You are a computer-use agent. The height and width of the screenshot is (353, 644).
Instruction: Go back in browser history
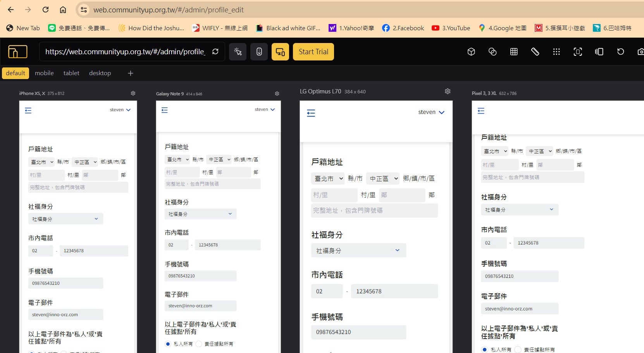coord(11,10)
